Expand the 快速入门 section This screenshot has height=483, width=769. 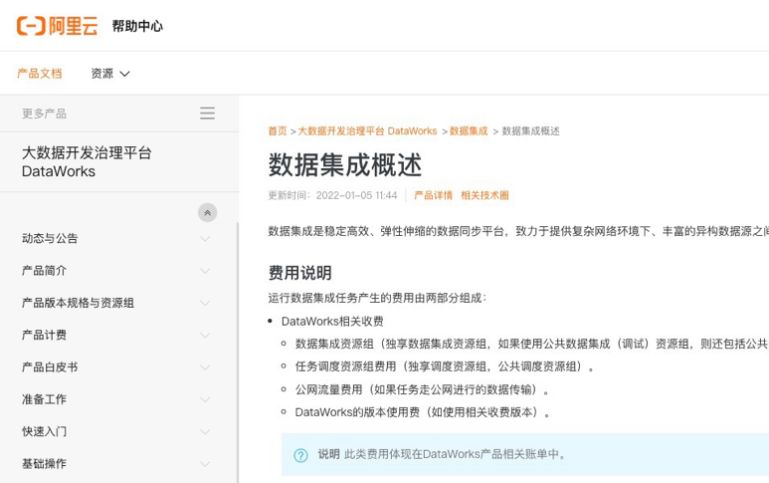205,432
